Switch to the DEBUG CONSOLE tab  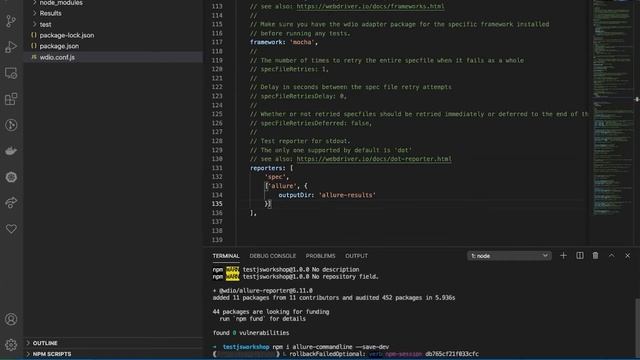273,256
